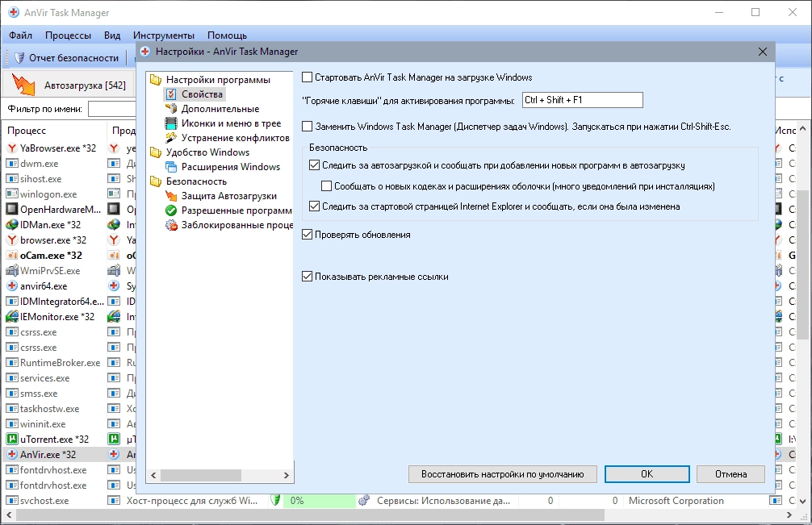Click the Безопасность folder icon in tree
Viewport: 812px width, 525px height.
(155, 181)
